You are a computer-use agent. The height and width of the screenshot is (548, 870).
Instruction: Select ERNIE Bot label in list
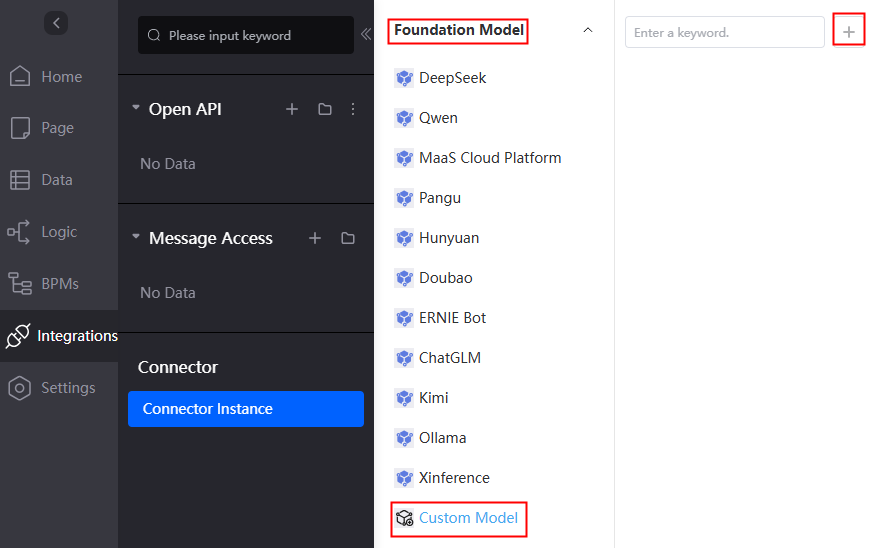pos(452,318)
